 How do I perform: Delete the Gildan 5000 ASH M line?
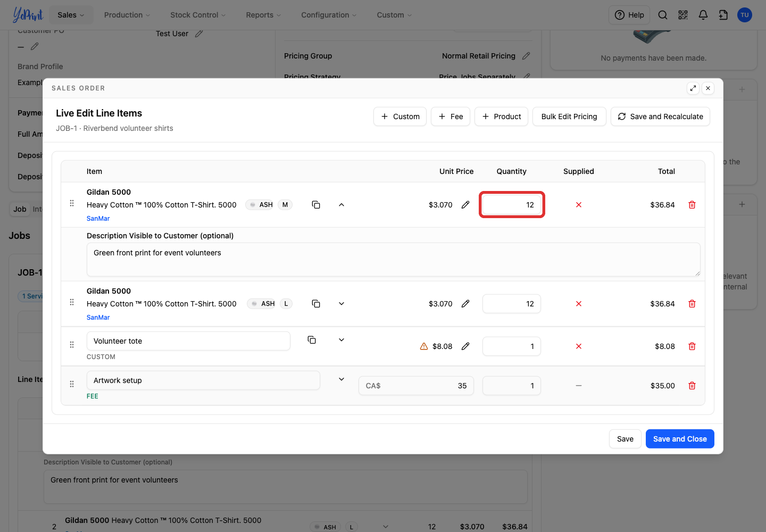tap(692, 205)
